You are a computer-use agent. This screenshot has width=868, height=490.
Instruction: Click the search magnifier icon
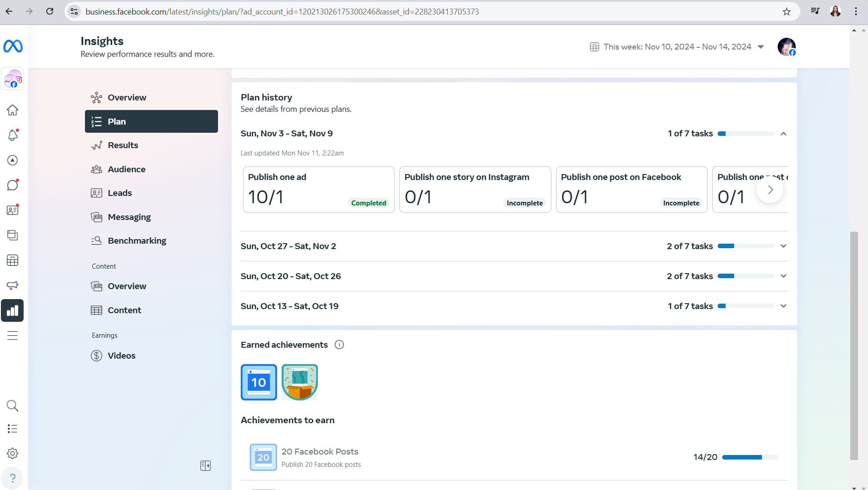[x=12, y=405]
